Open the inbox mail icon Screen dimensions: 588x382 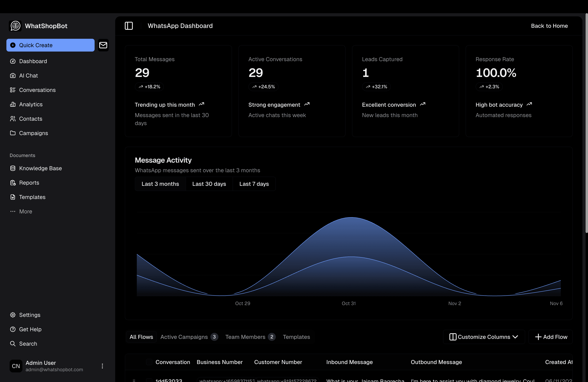[x=103, y=45]
